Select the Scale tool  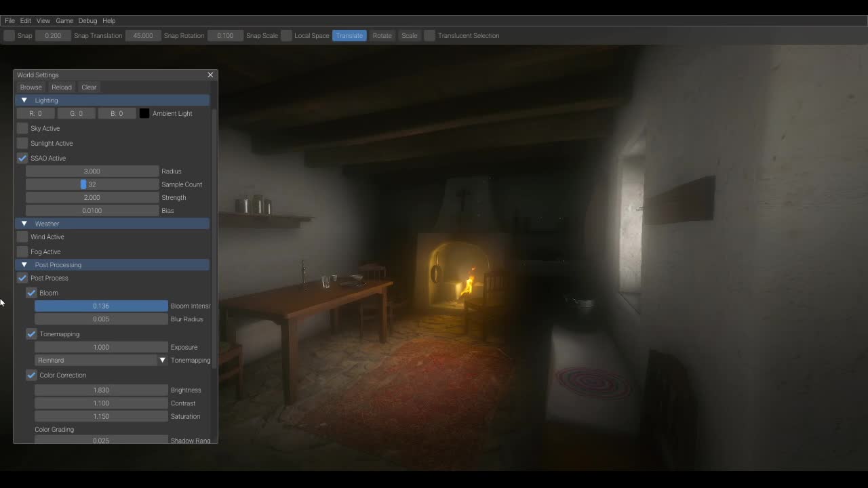click(x=410, y=36)
